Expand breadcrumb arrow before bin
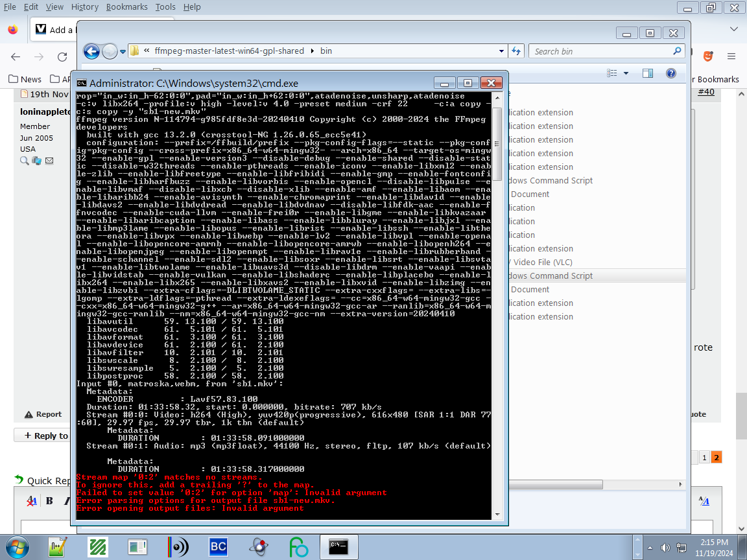This screenshot has height=560, width=747. [313, 51]
